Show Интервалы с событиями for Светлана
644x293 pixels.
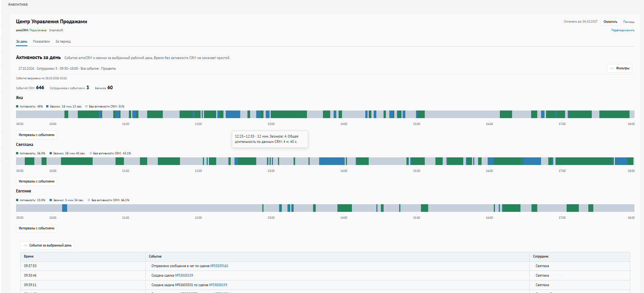point(37,181)
